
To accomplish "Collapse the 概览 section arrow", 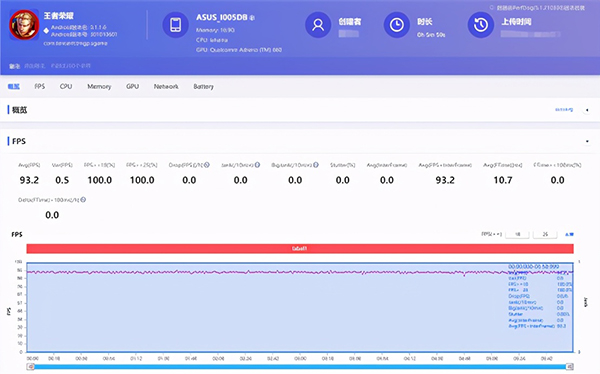I will pos(587,110).
